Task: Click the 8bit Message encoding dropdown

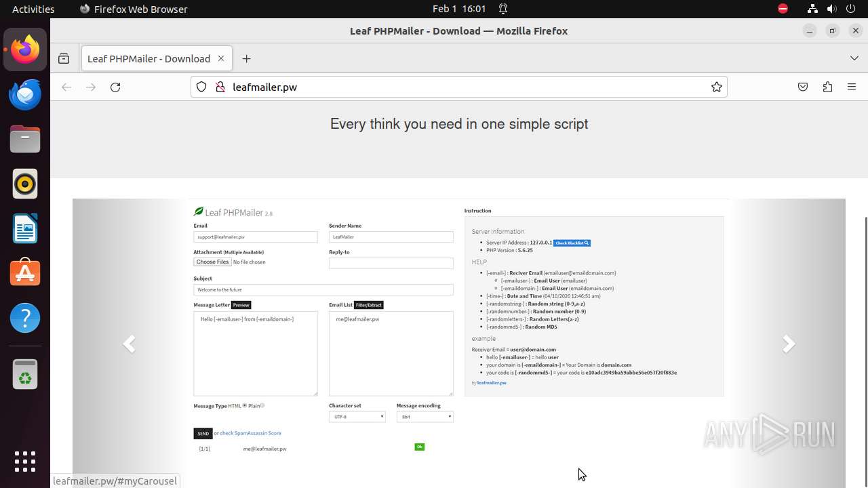Action: click(x=425, y=417)
